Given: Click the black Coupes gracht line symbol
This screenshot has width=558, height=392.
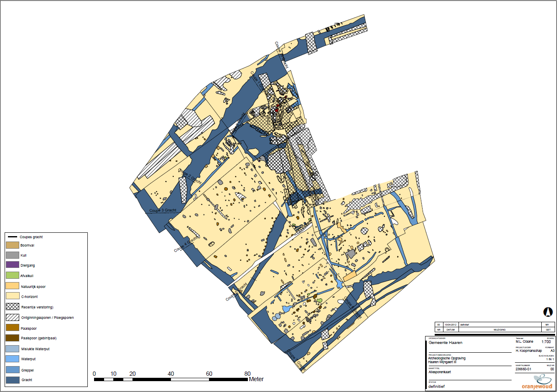Looking at the screenshot, I should pos(12,237).
